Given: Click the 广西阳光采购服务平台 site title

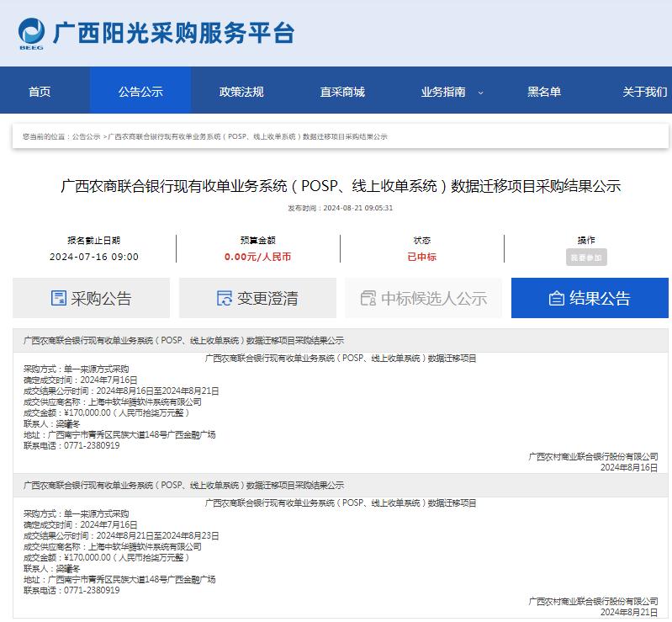Looking at the screenshot, I should tap(173, 33).
